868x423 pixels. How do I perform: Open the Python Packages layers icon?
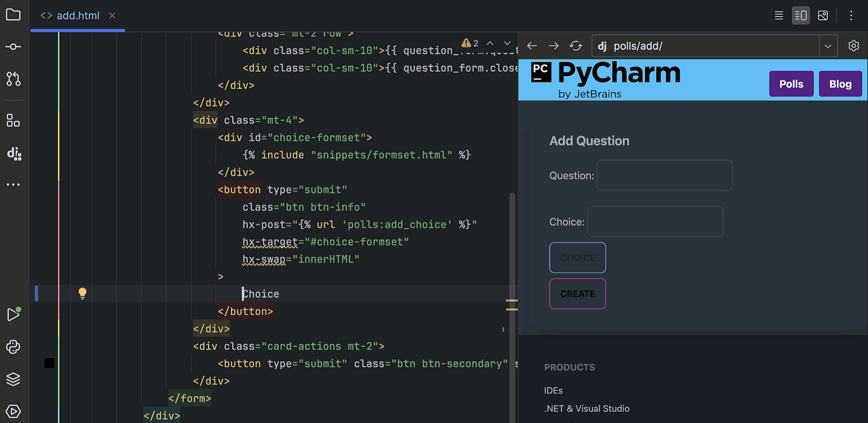[13, 379]
